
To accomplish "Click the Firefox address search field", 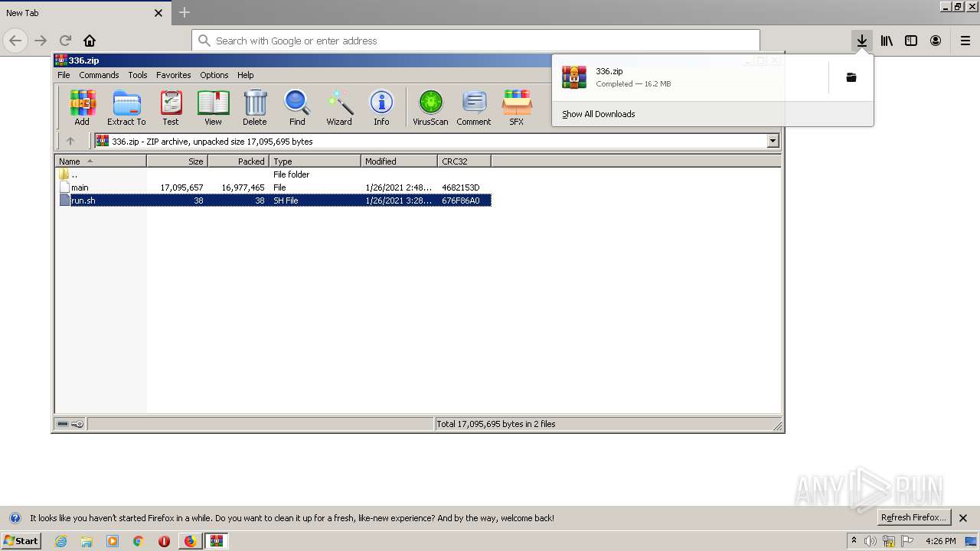I will pyautogui.click(x=475, y=41).
